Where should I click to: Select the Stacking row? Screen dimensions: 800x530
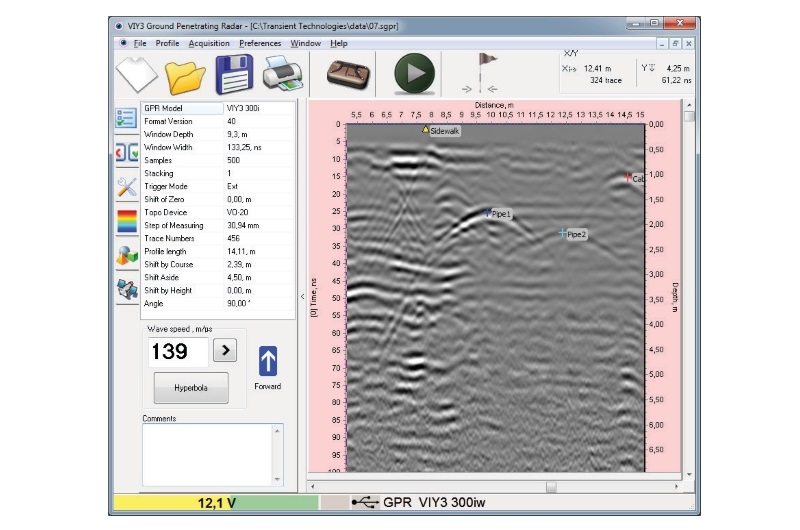tap(218, 173)
